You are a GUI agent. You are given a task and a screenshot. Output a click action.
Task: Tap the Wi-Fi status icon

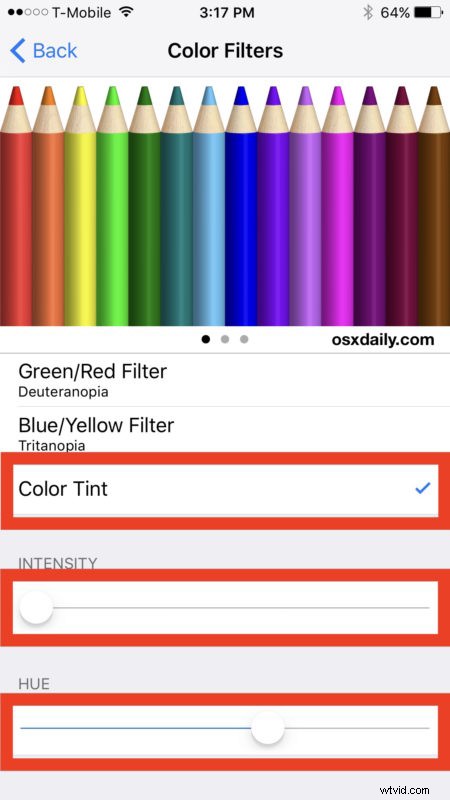tap(126, 13)
